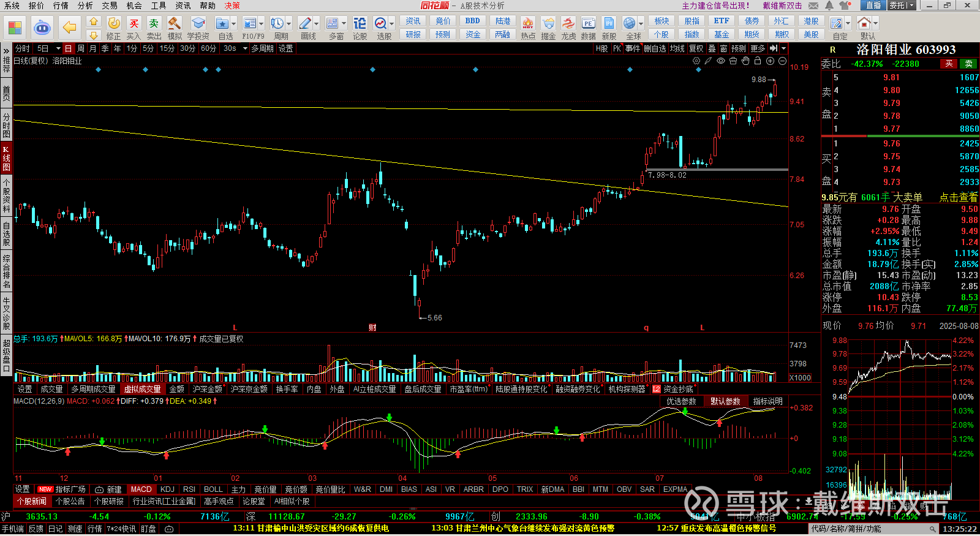This screenshot has width=980, height=536.
Task: Toggle 窗 window mode button
Action: [x=724, y=48]
